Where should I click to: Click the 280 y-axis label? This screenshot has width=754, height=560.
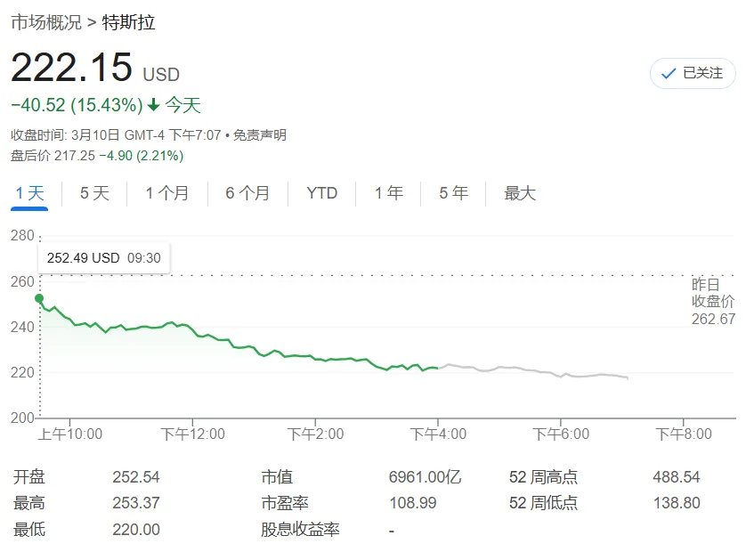tap(22, 236)
